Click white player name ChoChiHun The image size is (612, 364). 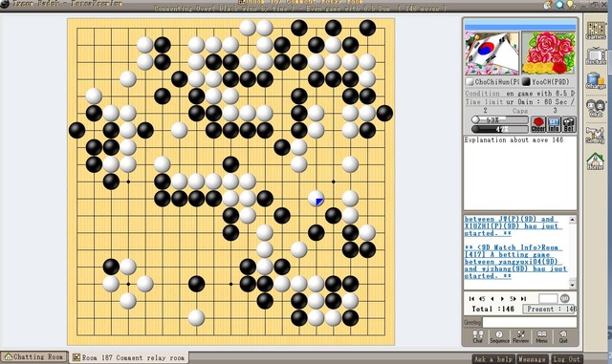[x=497, y=82]
